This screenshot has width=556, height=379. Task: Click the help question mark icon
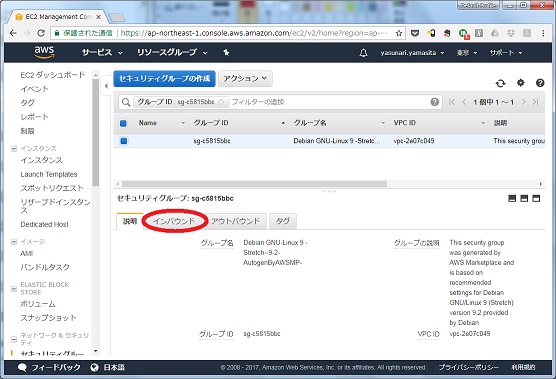(x=540, y=83)
